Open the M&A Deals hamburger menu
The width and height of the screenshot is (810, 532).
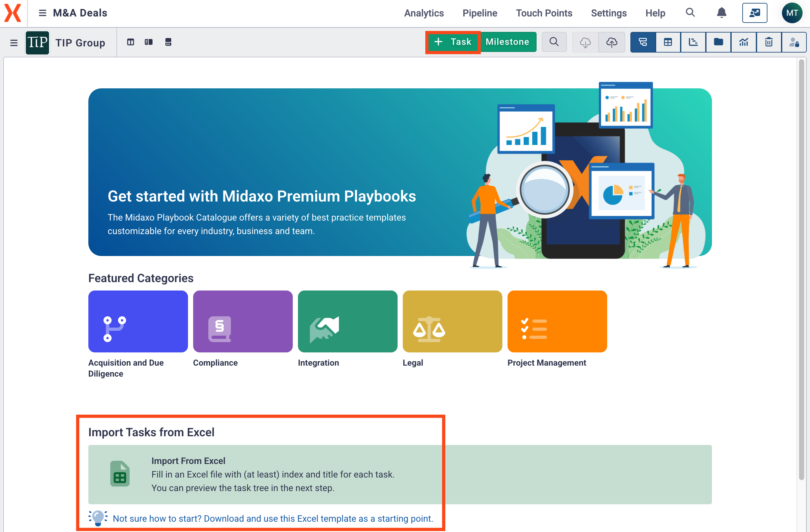tap(42, 13)
